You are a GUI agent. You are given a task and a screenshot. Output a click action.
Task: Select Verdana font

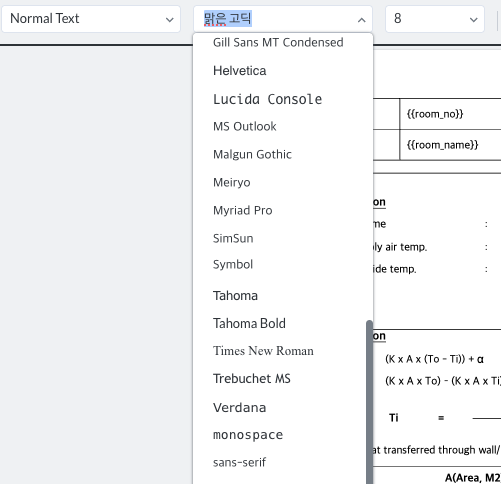239,407
